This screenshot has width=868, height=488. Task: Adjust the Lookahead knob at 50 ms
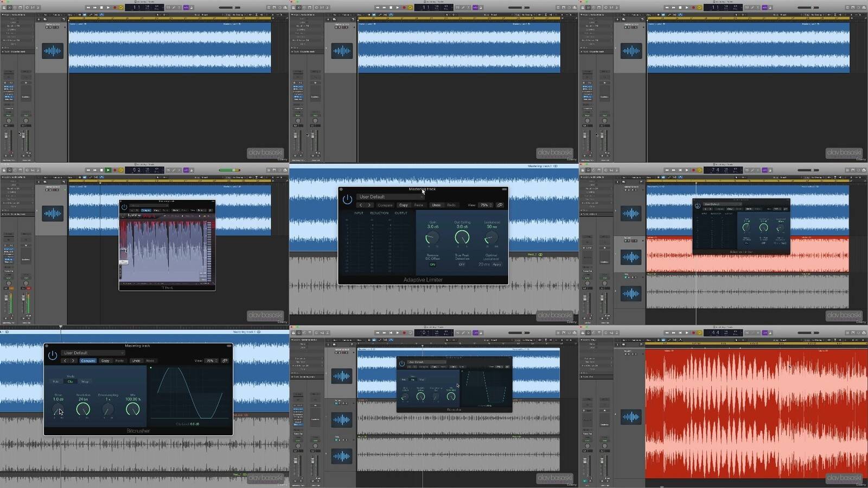(491, 237)
